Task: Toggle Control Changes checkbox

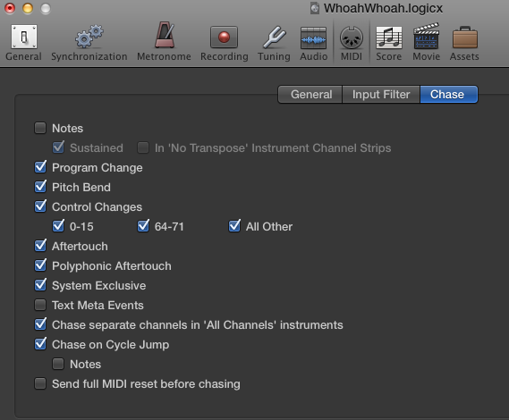Action: [x=40, y=206]
